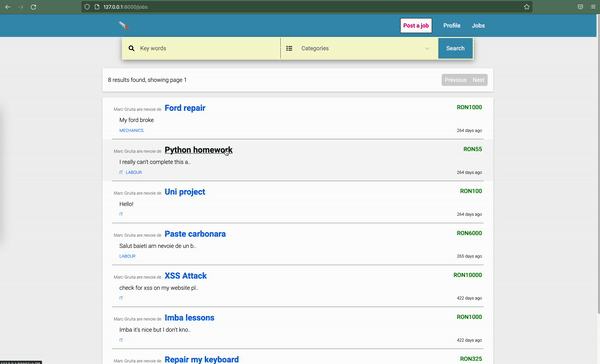Click the blue Search button

coord(455,48)
